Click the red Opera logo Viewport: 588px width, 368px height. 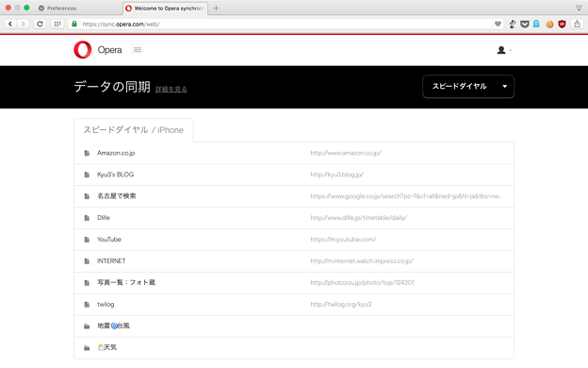point(83,50)
